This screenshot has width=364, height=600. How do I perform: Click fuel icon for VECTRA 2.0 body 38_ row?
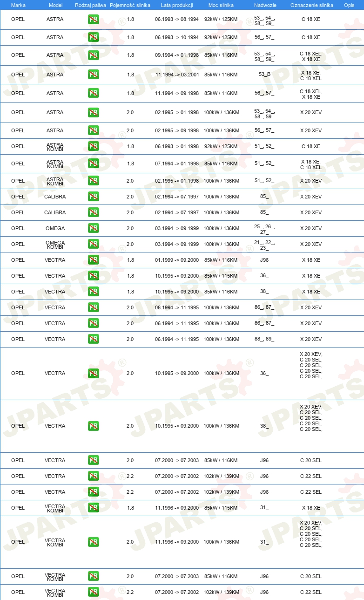tap(94, 426)
